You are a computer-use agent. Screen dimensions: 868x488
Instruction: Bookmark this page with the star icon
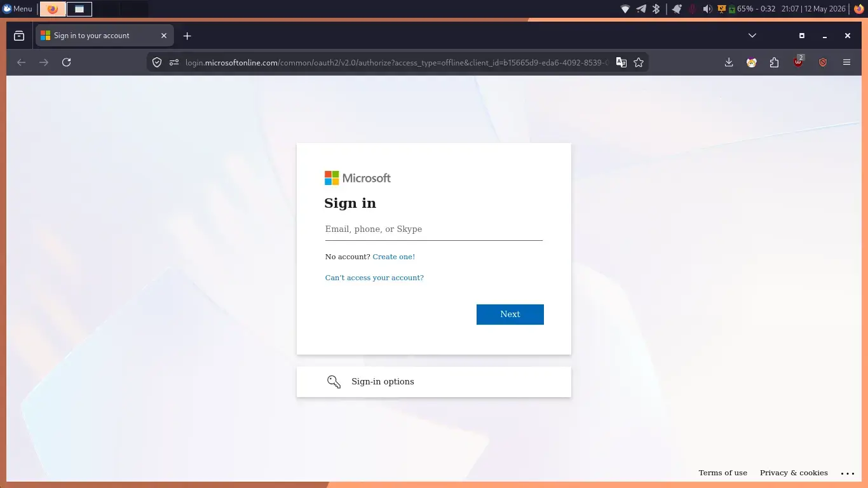639,62
